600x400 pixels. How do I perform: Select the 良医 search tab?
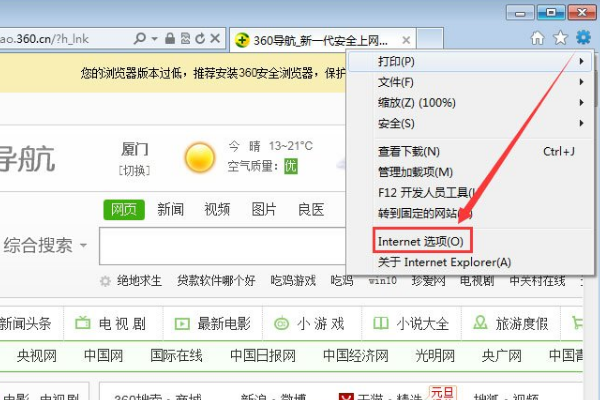(x=311, y=210)
